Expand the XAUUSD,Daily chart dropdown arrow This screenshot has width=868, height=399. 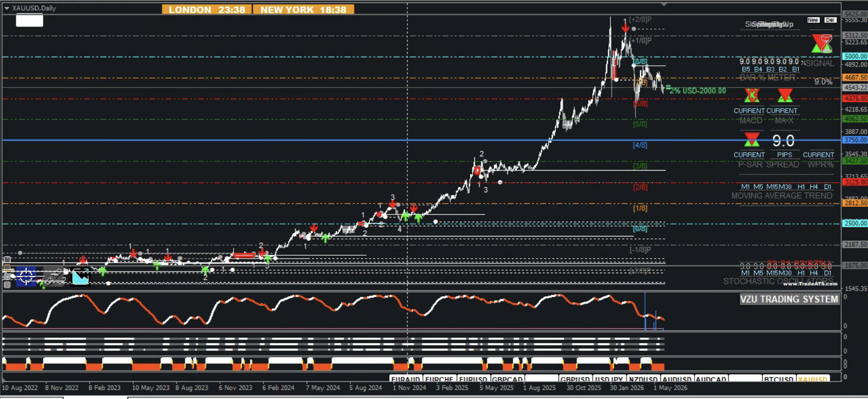(7, 8)
